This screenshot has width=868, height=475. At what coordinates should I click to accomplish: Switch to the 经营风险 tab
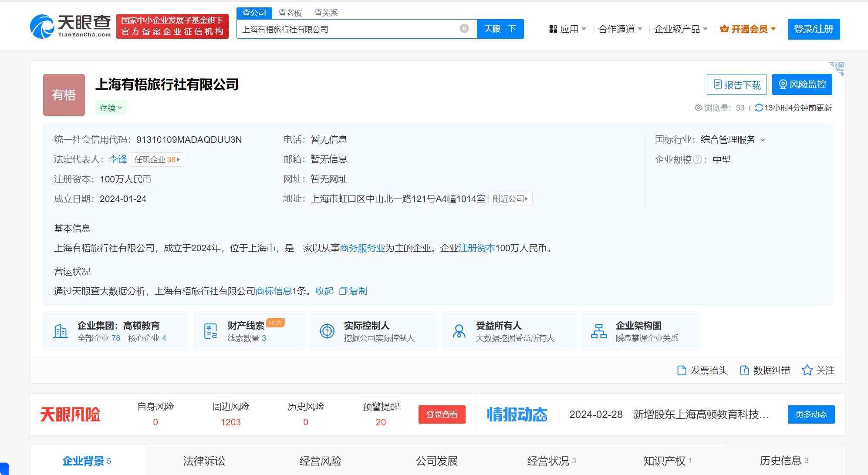(x=321, y=461)
